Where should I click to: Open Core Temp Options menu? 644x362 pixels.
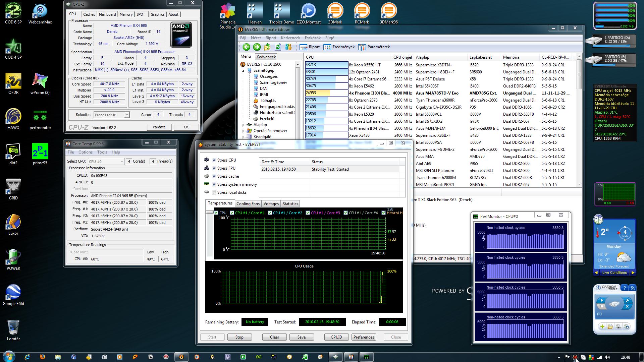[x=86, y=152]
